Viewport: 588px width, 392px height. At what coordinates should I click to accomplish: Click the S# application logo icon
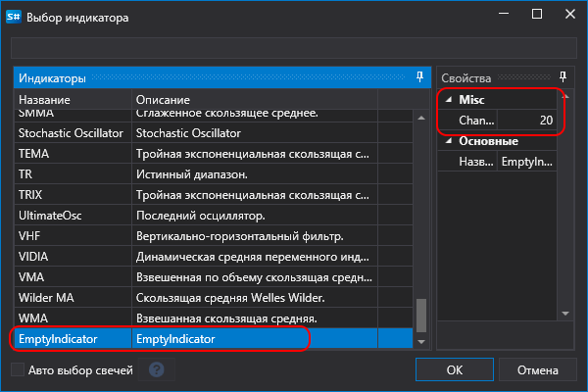click(14, 17)
